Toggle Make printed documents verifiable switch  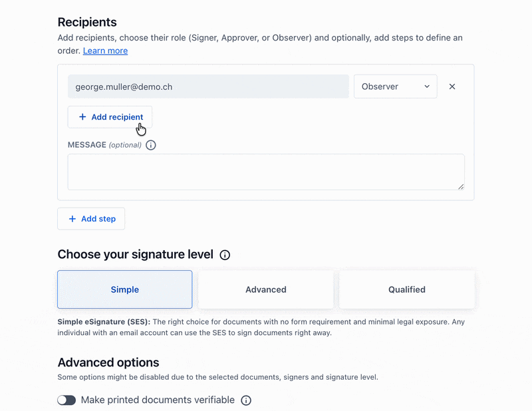66,400
